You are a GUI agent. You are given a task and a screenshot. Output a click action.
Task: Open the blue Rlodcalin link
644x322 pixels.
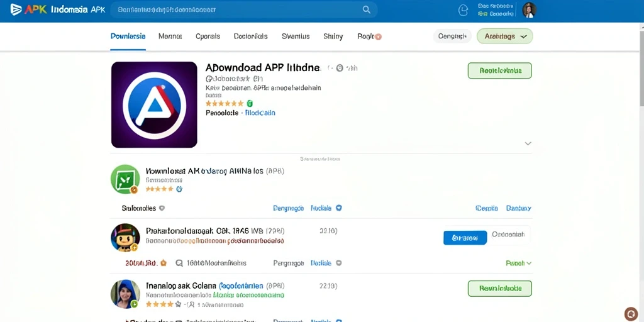[x=260, y=113]
